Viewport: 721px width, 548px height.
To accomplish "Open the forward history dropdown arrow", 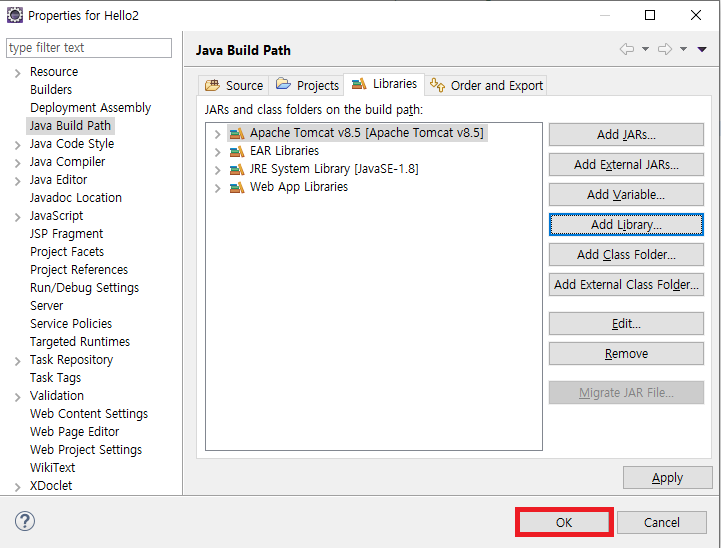I will coord(683,49).
